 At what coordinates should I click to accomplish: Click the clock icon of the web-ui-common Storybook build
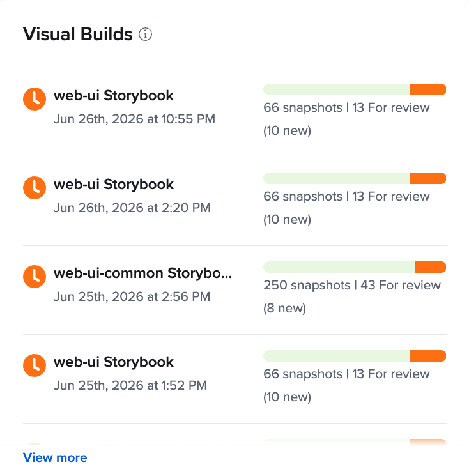(x=35, y=277)
